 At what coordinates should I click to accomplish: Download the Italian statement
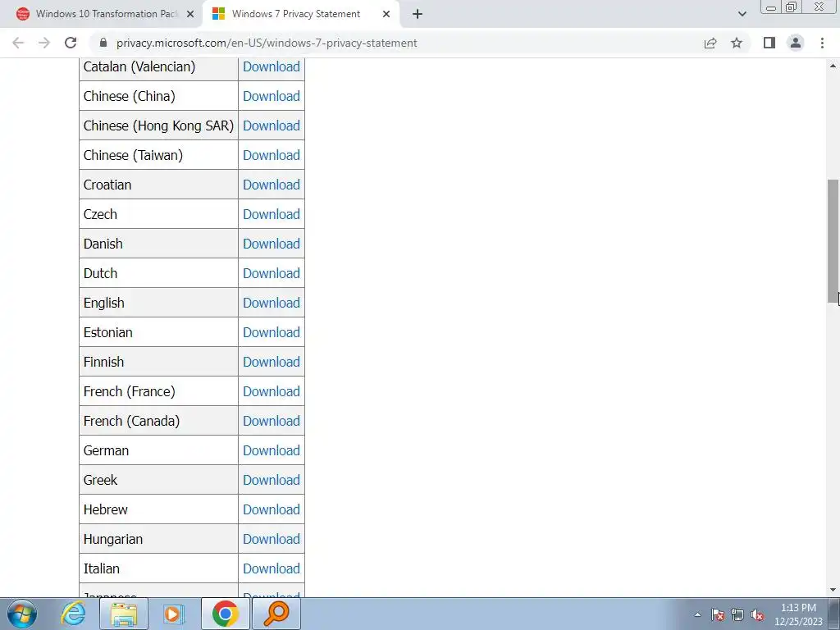pyautogui.click(x=271, y=568)
